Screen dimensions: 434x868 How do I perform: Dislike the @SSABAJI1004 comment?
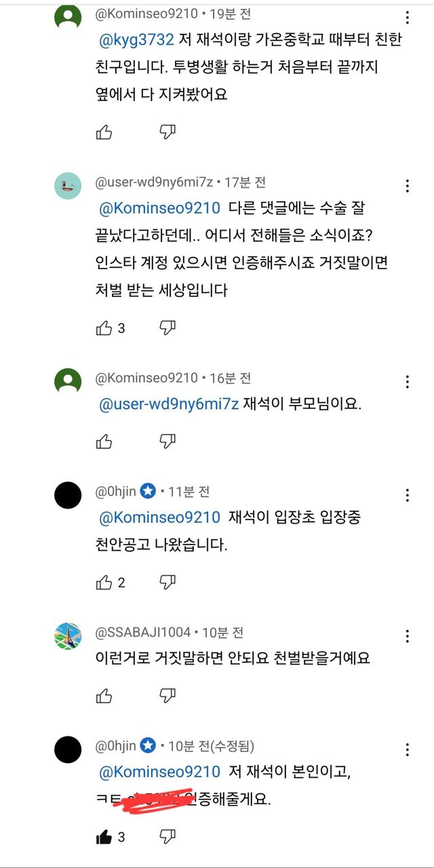point(167,696)
